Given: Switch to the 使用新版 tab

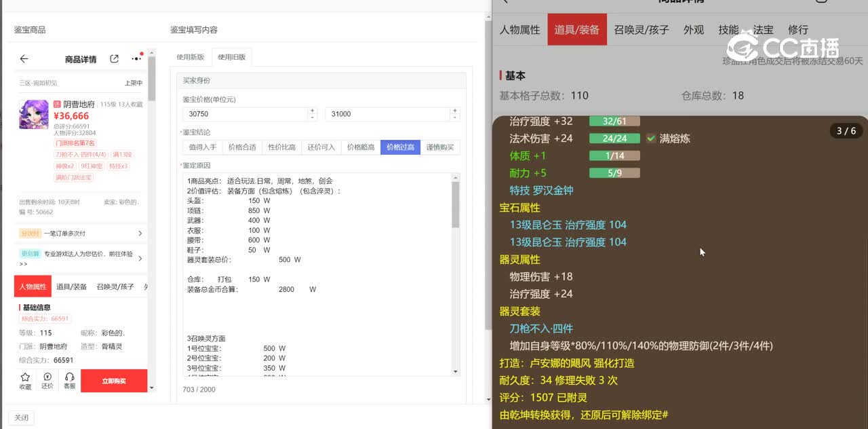Looking at the screenshot, I should coord(190,58).
